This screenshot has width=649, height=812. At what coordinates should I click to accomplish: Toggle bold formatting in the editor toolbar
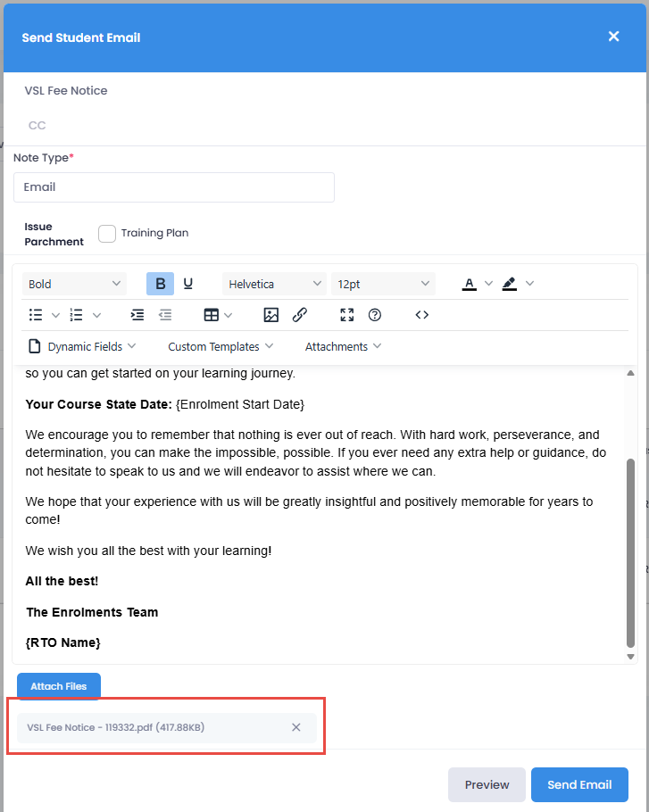coord(160,284)
